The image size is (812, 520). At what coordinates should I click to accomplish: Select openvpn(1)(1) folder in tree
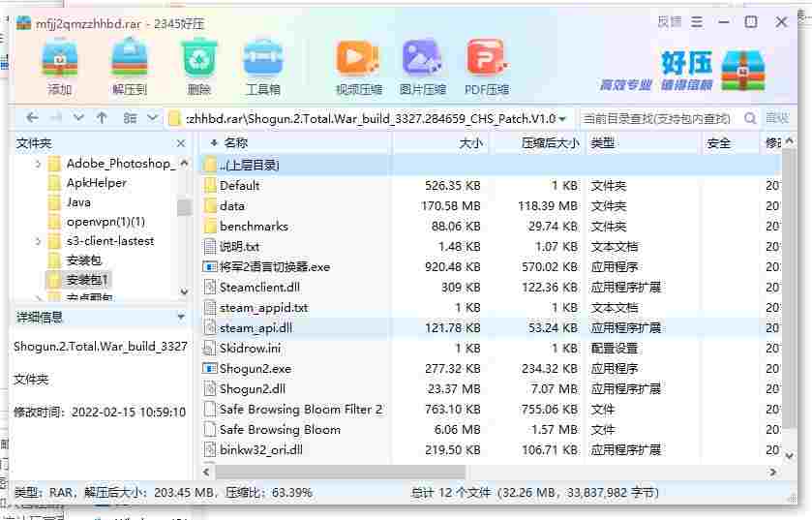click(105, 222)
